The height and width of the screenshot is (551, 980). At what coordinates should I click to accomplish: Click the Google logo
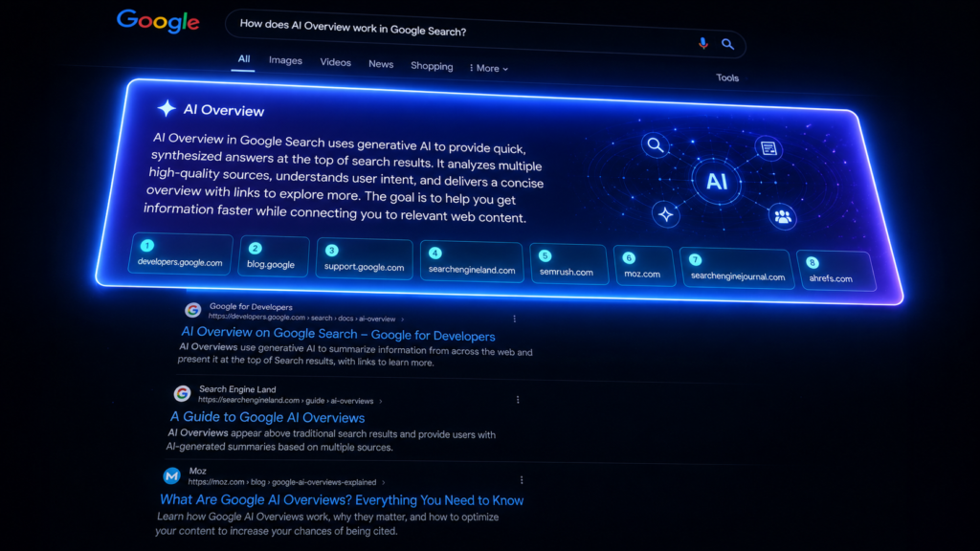pyautogui.click(x=158, y=21)
